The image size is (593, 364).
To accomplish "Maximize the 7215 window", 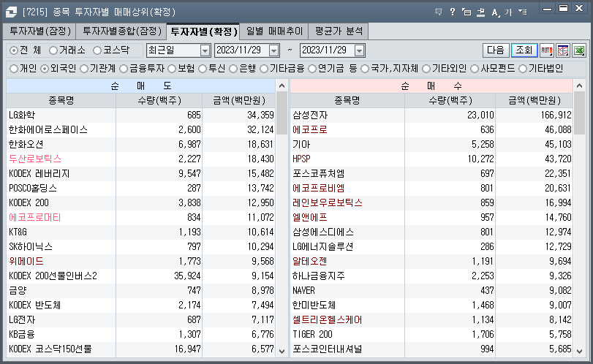I will (x=564, y=8).
